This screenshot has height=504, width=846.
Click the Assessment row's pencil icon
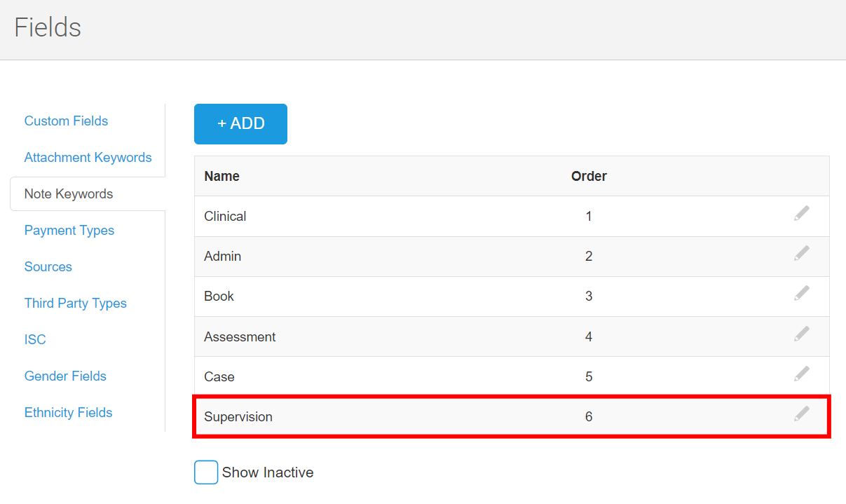click(802, 334)
